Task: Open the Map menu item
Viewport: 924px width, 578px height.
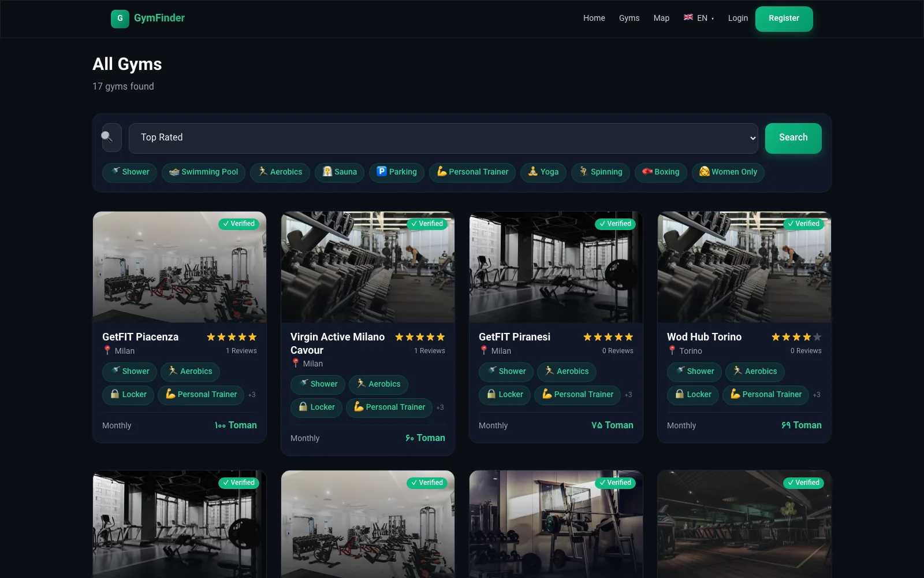Action: coord(661,18)
